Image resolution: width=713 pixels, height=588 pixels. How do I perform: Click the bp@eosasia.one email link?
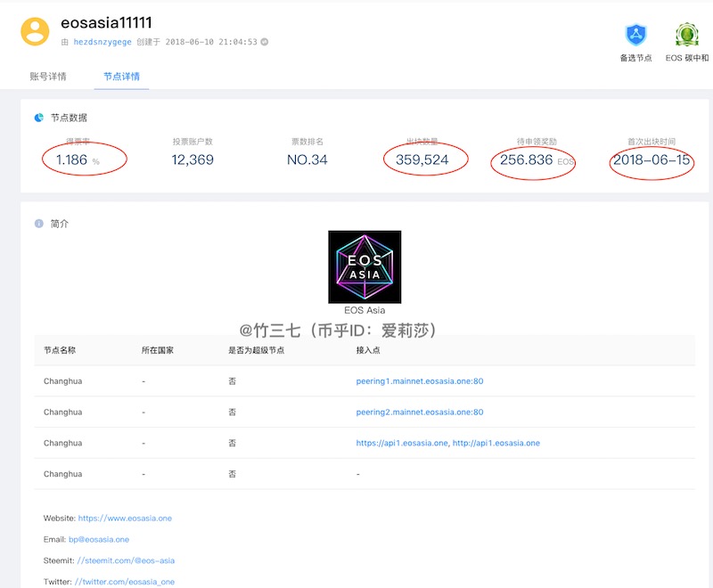coord(99,539)
